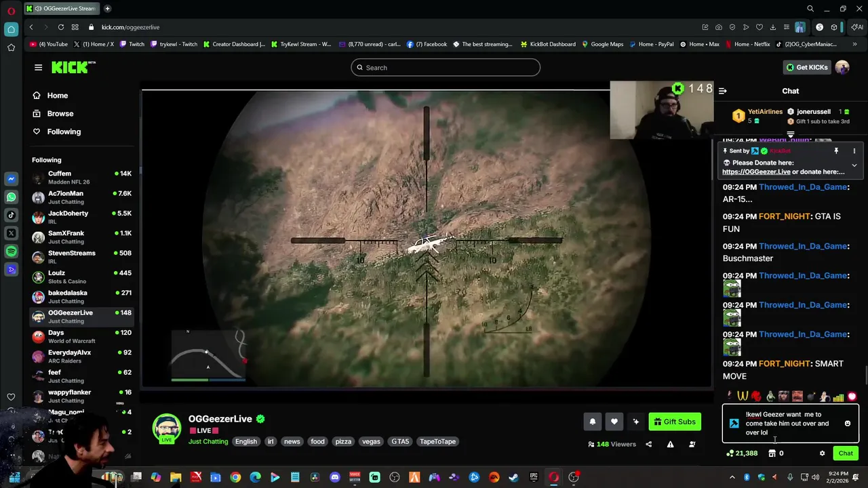
Task: Open Creator Dashboard bookmark
Action: click(x=235, y=44)
